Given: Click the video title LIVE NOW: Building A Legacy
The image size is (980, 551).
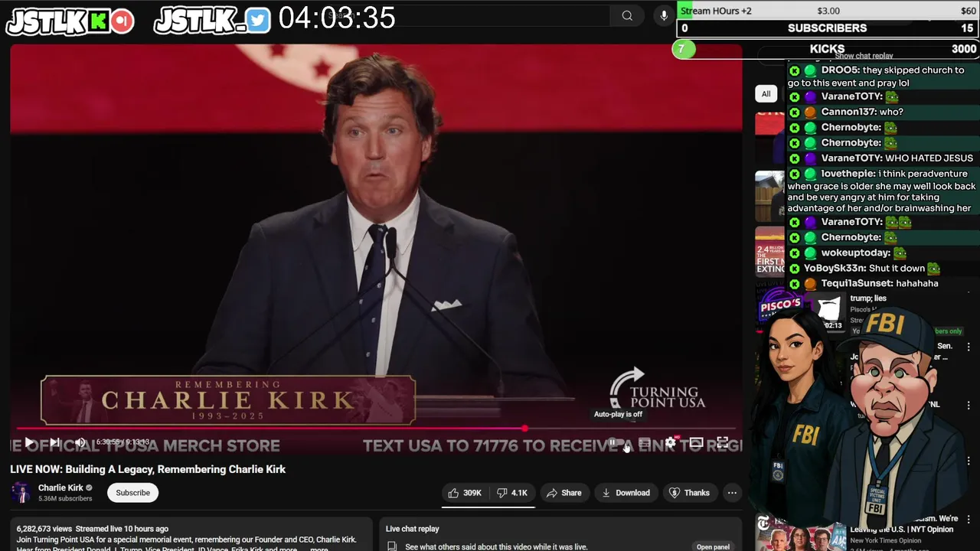Looking at the screenshot, I should pos(148,469).
